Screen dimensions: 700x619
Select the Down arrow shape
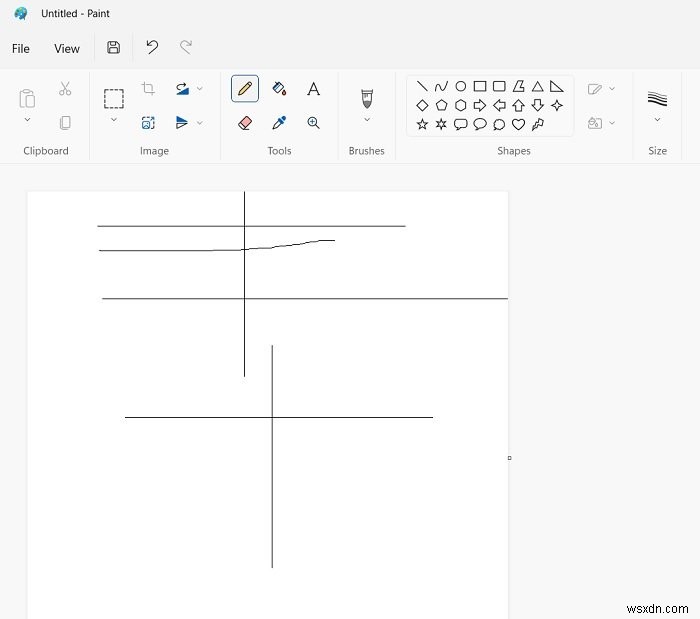tap(538, 105)
